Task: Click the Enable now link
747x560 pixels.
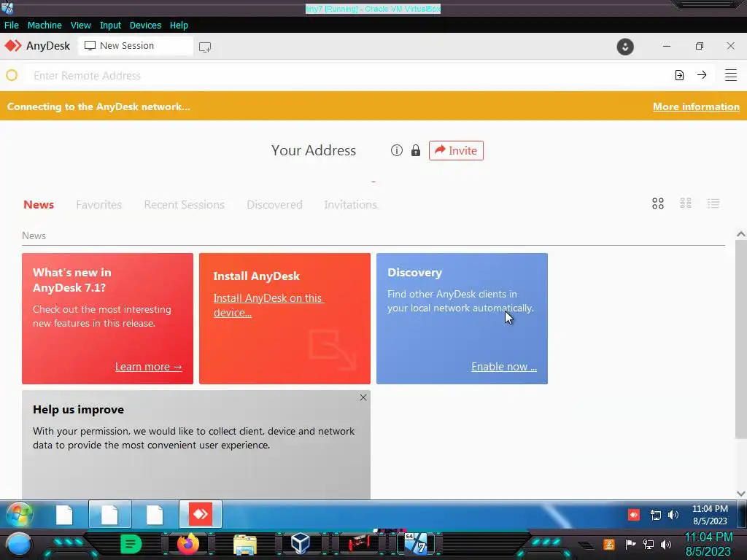Action: (504, 367)
